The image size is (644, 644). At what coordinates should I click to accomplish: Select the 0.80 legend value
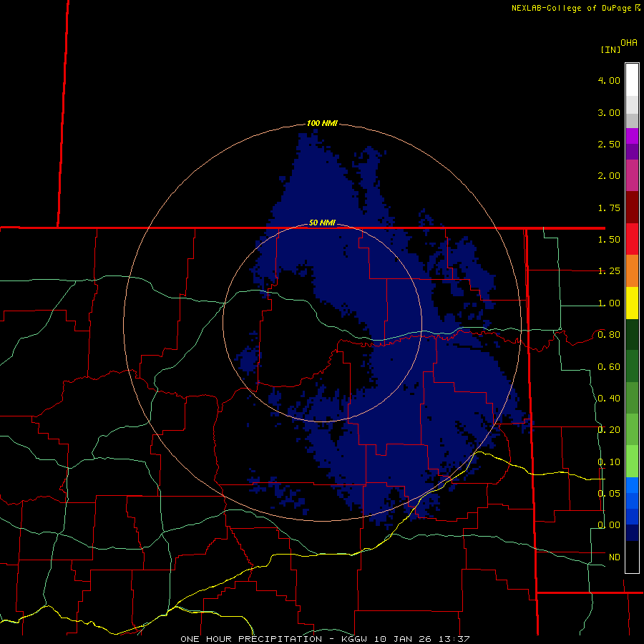click(609, 335)
